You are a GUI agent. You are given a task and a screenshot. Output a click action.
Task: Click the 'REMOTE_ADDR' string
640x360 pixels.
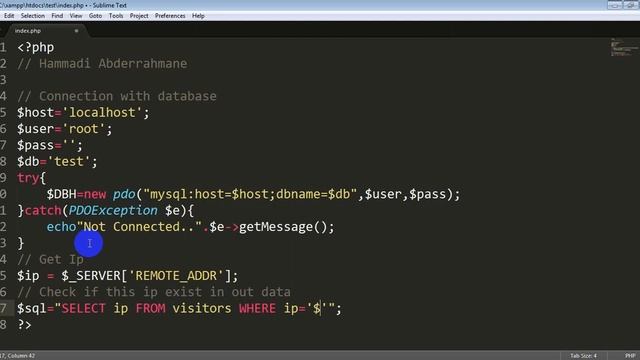coord(176,276)
